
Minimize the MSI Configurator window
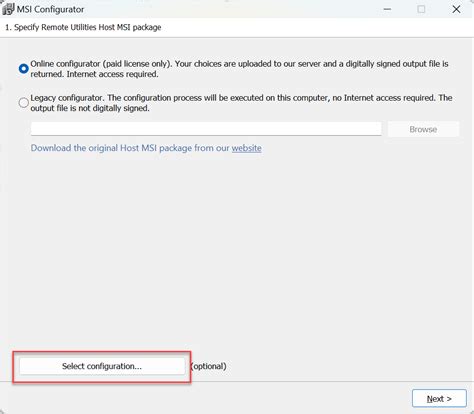(x=387, y=9)
